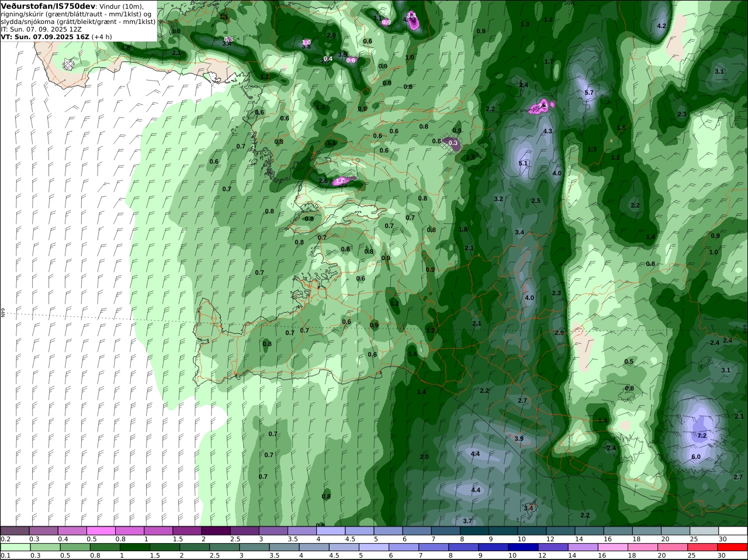This screenshot has width=748, height=560.
Task: Click the VT: Sun. 07.09.2025 16Z valid time
Action: pos(45,36)
